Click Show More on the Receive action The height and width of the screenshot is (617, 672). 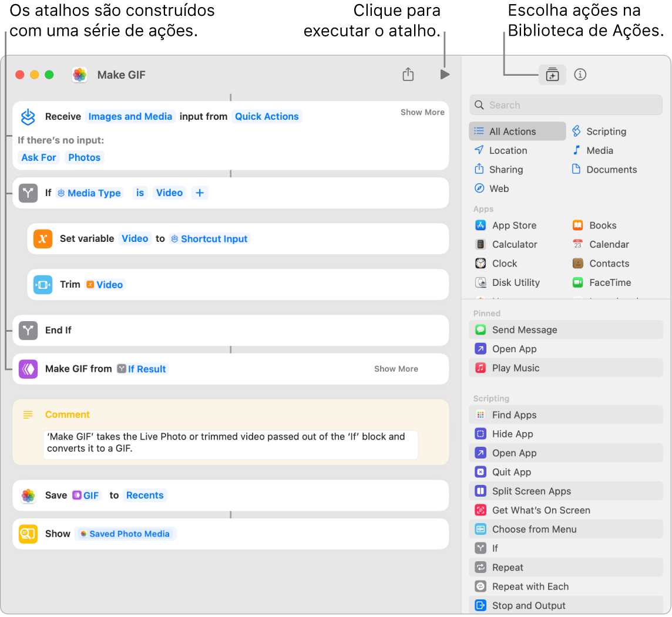(422, 112)
